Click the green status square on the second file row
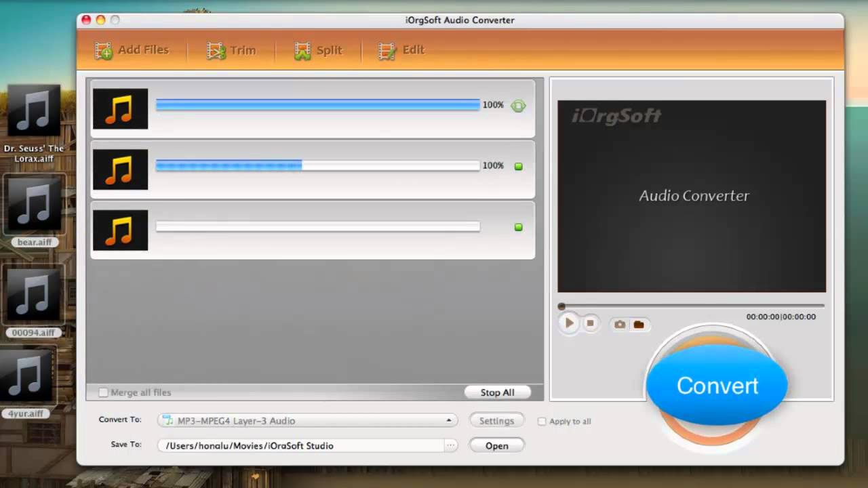The height and width of the screenshot is (488, 868). pyautogui.click(x=519, y=166)
